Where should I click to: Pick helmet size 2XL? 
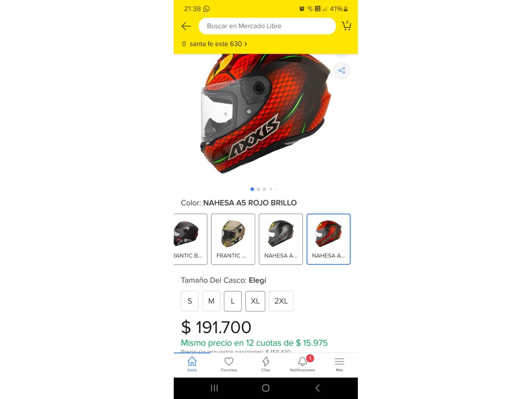click(x=281, y=301)
